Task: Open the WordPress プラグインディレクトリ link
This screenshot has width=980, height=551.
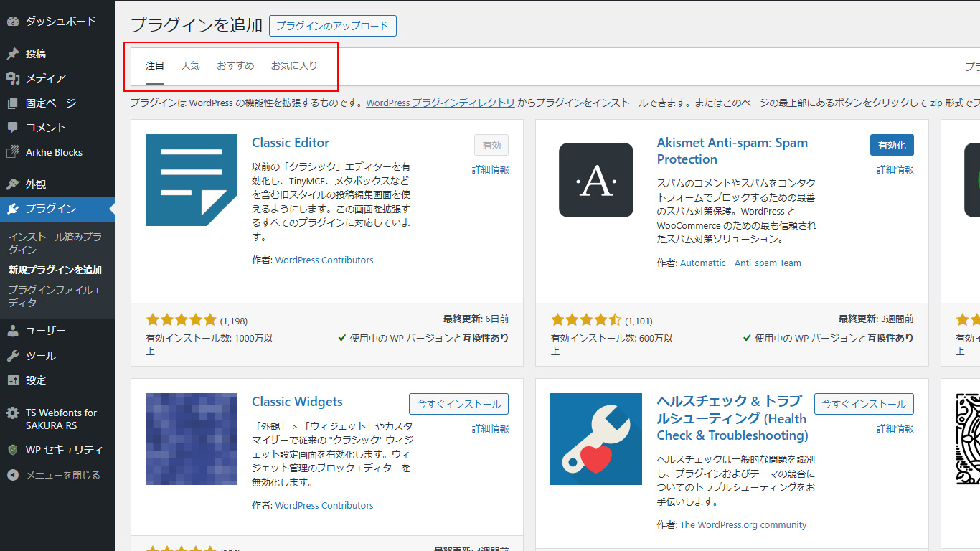Action: [x=440, y=103]
